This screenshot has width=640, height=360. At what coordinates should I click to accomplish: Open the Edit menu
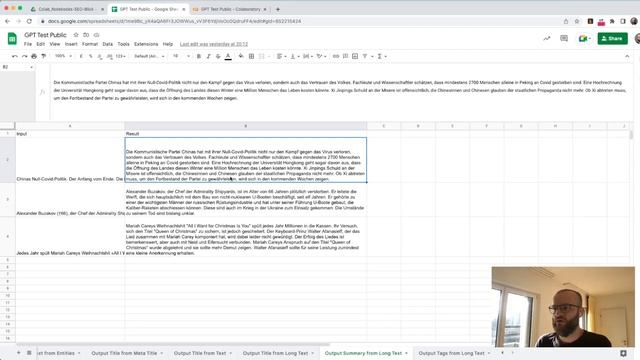[40, 44]
